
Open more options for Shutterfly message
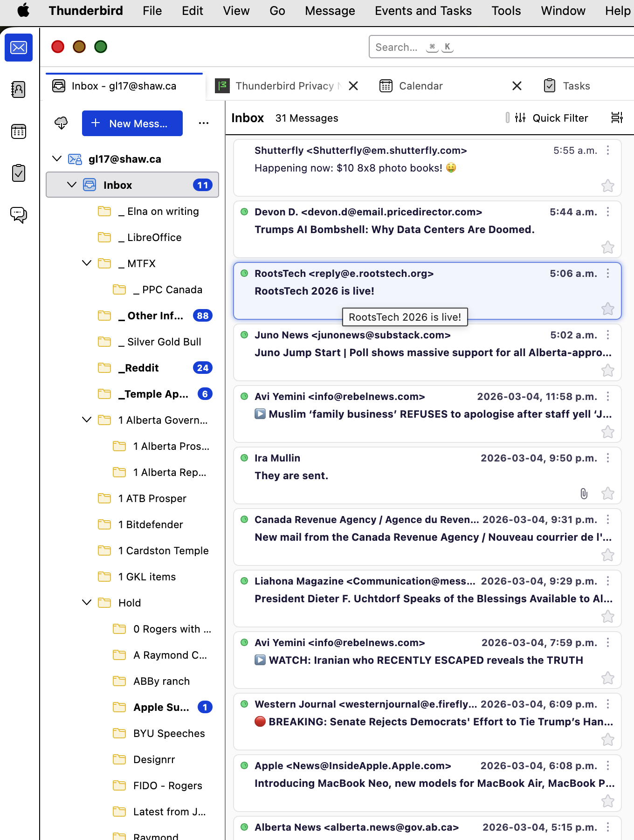tap(608, 150)
